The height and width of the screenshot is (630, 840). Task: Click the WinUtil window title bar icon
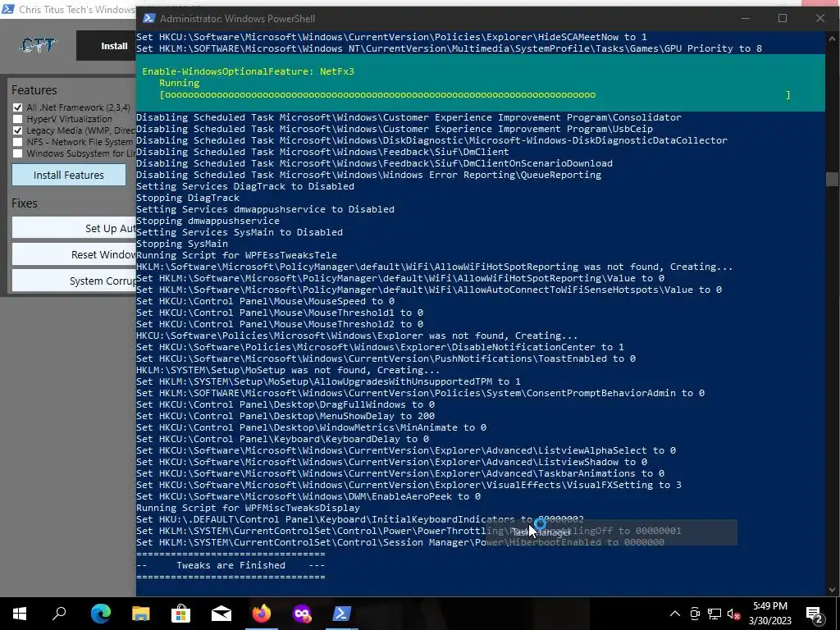(x=8, y=9)
